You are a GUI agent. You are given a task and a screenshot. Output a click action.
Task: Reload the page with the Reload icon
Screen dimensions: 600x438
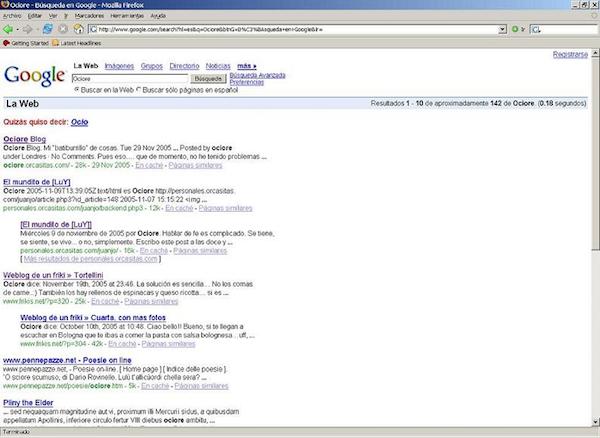47,29
